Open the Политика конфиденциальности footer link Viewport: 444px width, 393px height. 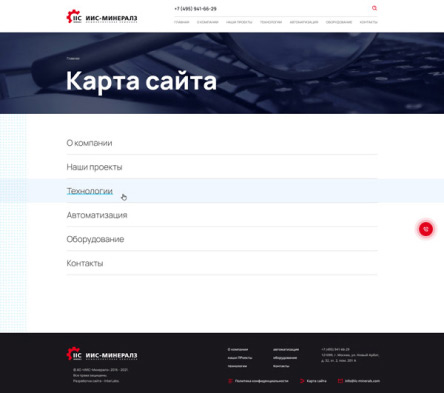[261, 381]
